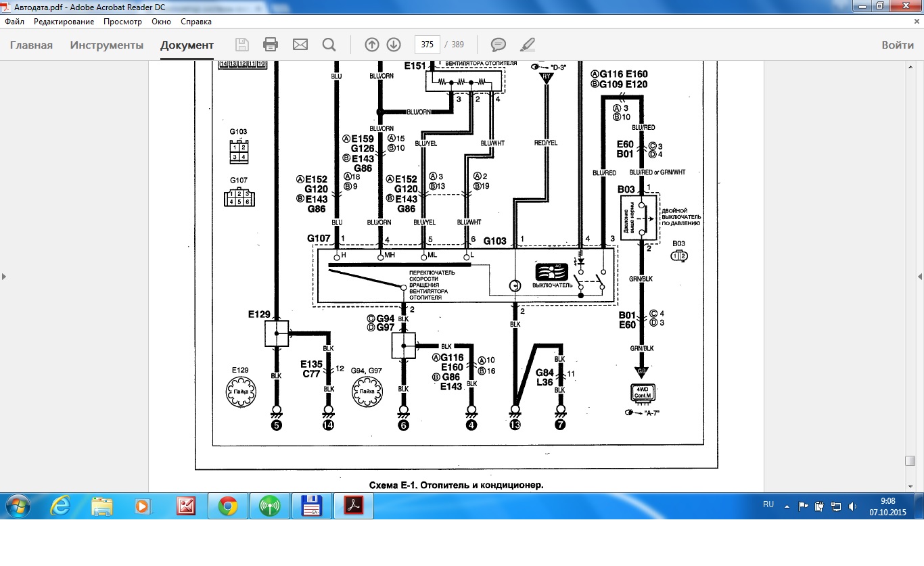Screen dimensions: 924x566
Task: Send file by email envelope icon
Action: pyautogui.click(x=300, y=45)
